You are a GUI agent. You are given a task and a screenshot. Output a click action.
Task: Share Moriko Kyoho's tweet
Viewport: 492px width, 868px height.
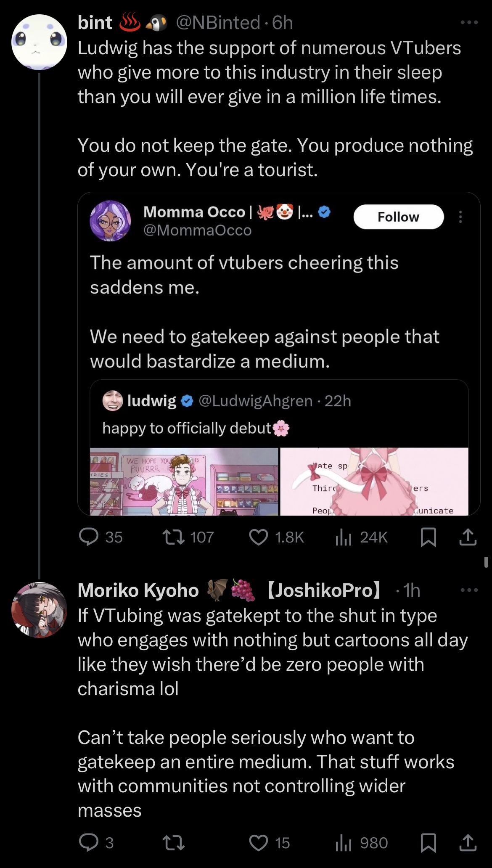468,843
